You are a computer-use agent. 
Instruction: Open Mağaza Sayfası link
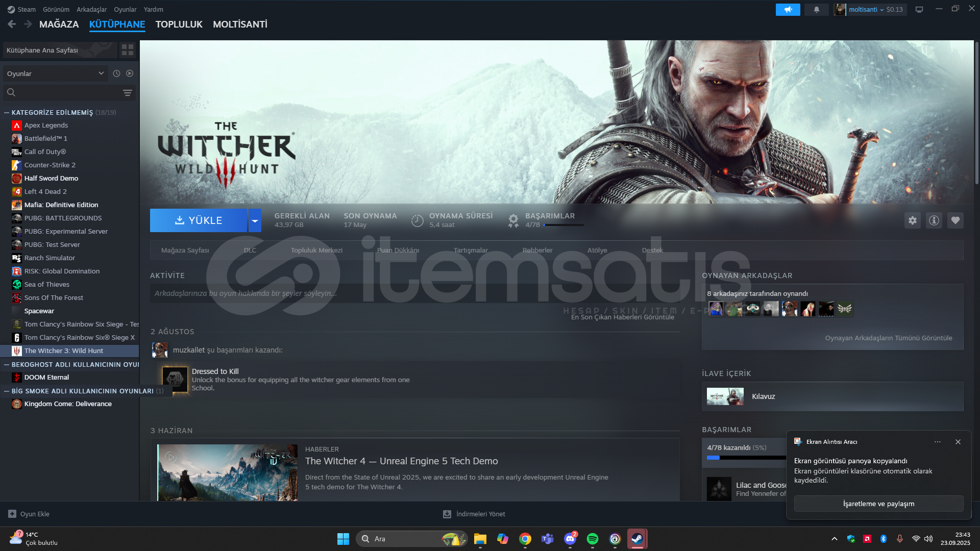tap(185, 251)
